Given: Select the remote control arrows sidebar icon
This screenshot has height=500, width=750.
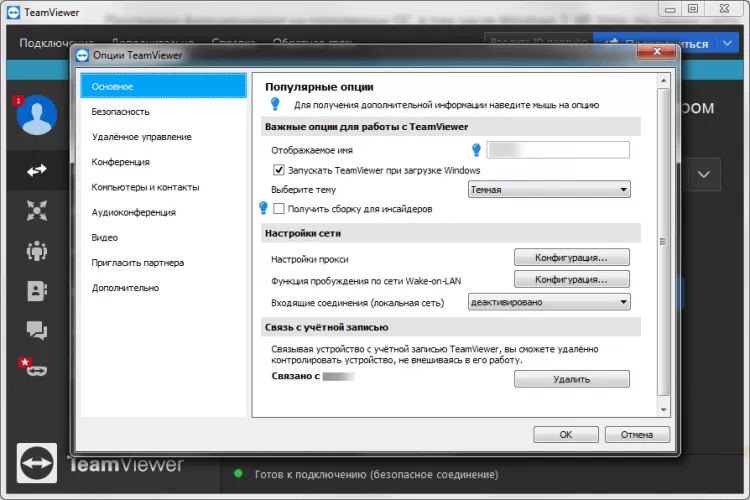Looking at the screenshot, I should [37, 170].
